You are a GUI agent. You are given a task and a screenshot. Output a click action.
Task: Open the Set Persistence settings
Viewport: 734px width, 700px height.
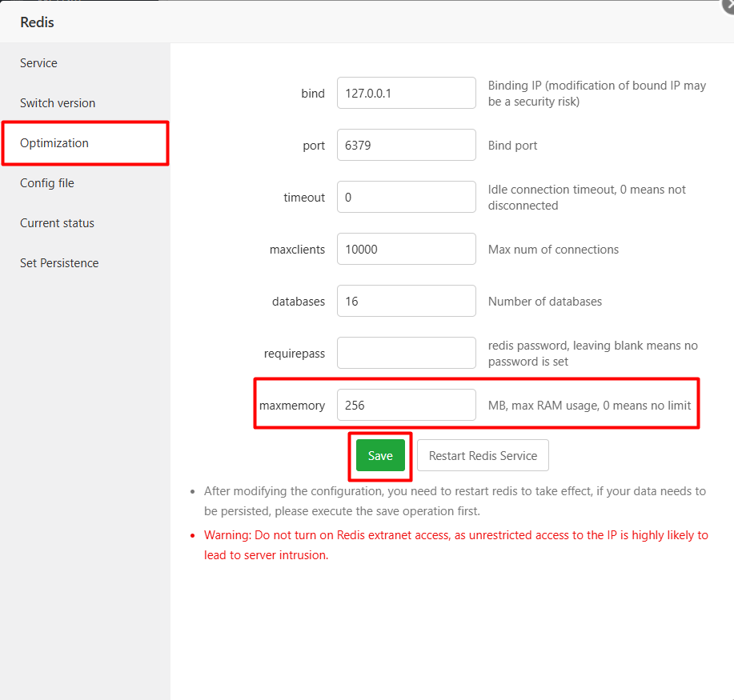click(58, 262)
